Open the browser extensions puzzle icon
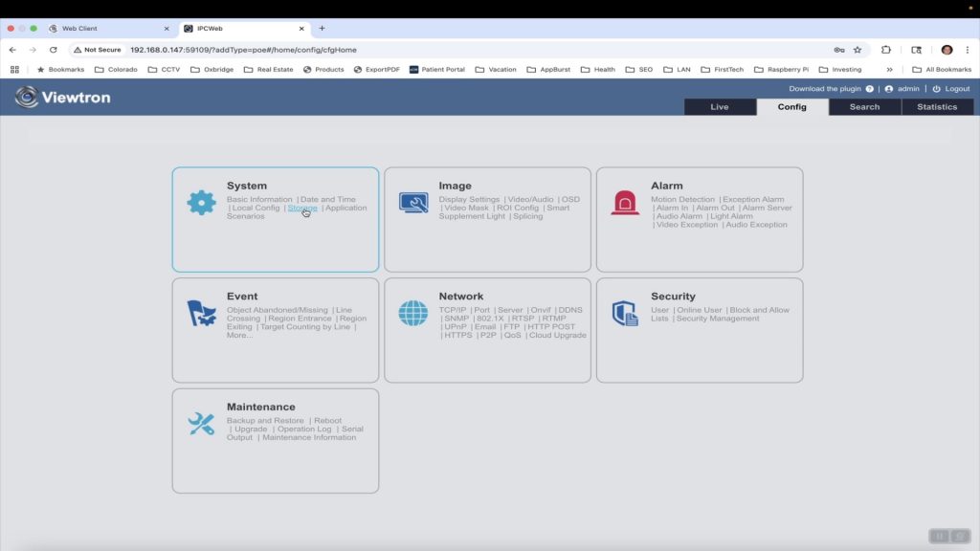Screen dimensions: 980x551 pos(885,50)
